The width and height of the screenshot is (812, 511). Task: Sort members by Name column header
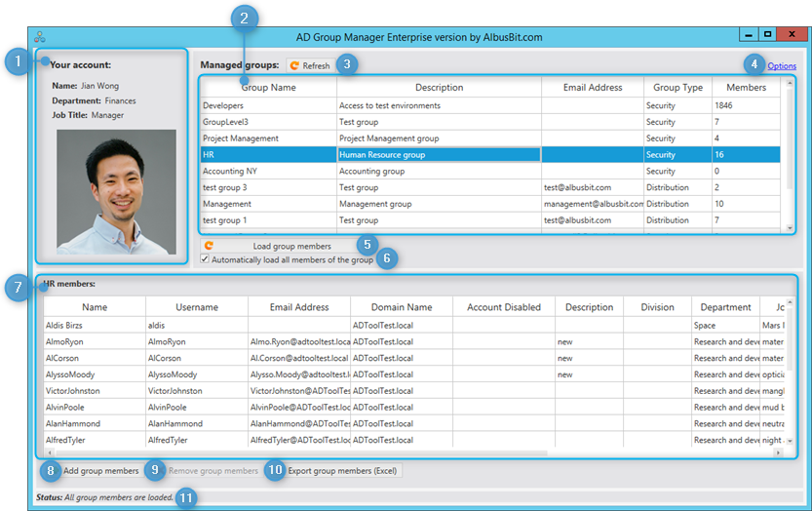click(x=95, y=307)
